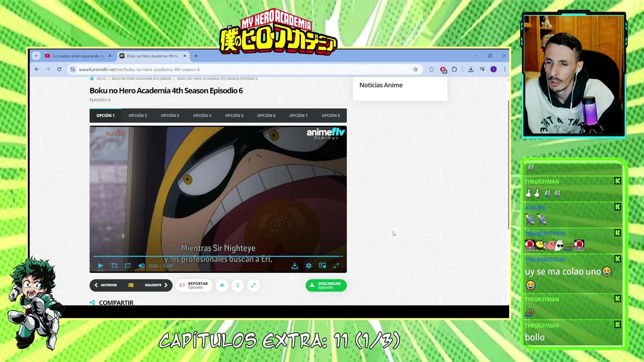This screenshot has width=644, height=362.
Task: Close the YouTube browser tab
Action: click(110, 56)
